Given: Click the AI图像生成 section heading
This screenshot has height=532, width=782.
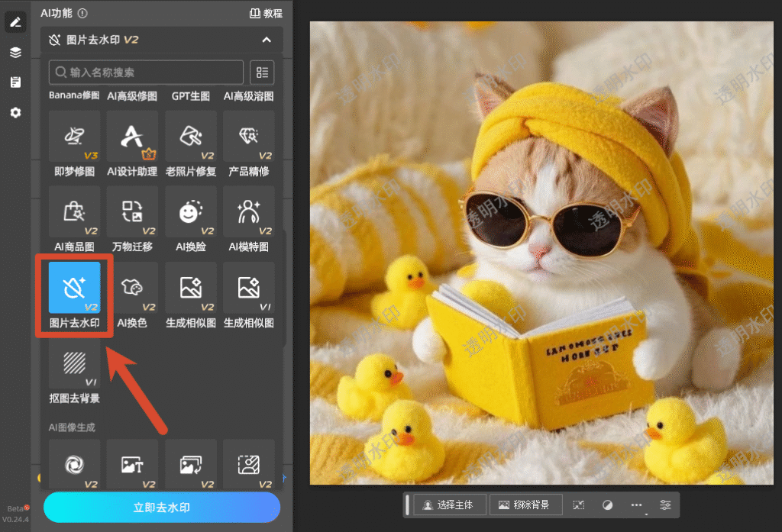Looking at the screenshot, I should pyautogui.click(x=72, y=427).
